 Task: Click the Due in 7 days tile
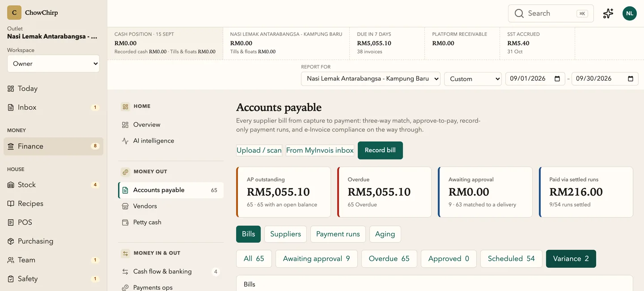387,43
